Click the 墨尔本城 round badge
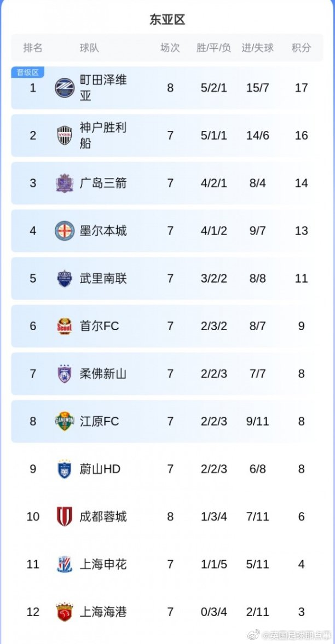 65,231
